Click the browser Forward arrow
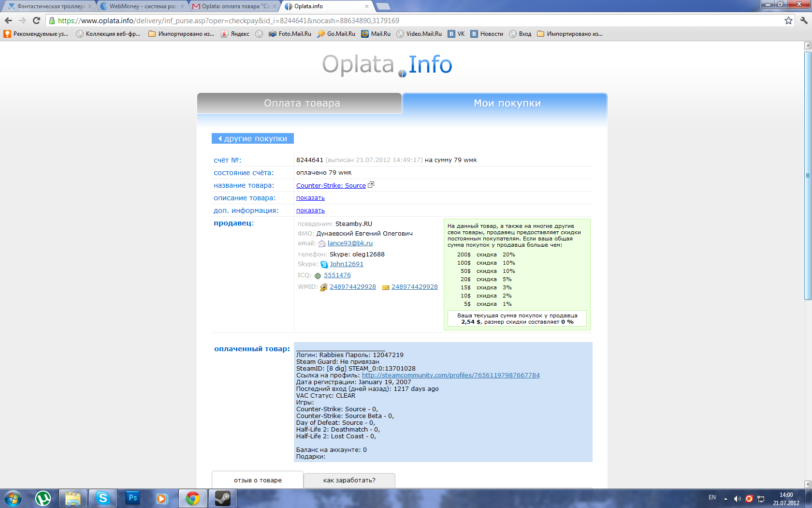 (x=22, y=20)
